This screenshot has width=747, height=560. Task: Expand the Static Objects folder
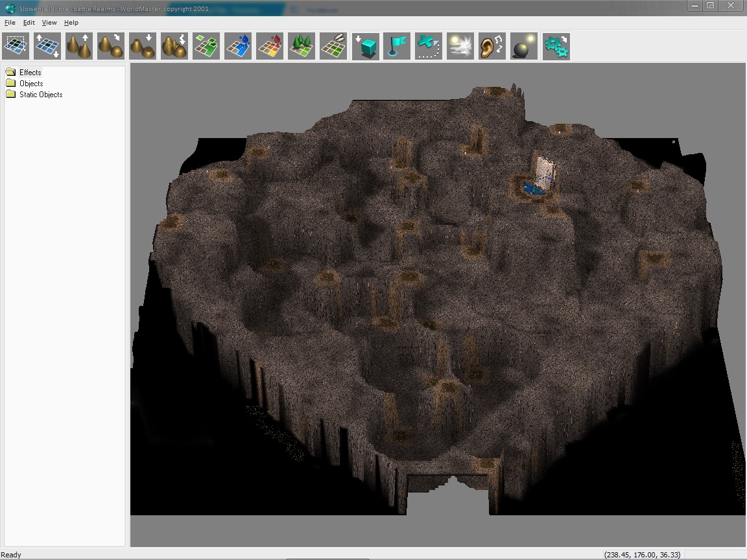point(34,94)
